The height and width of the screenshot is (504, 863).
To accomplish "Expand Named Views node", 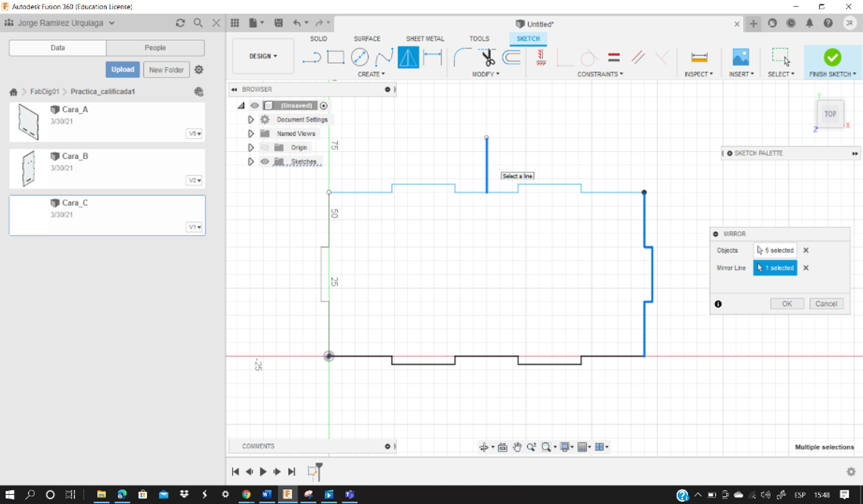I will [251, 133].
